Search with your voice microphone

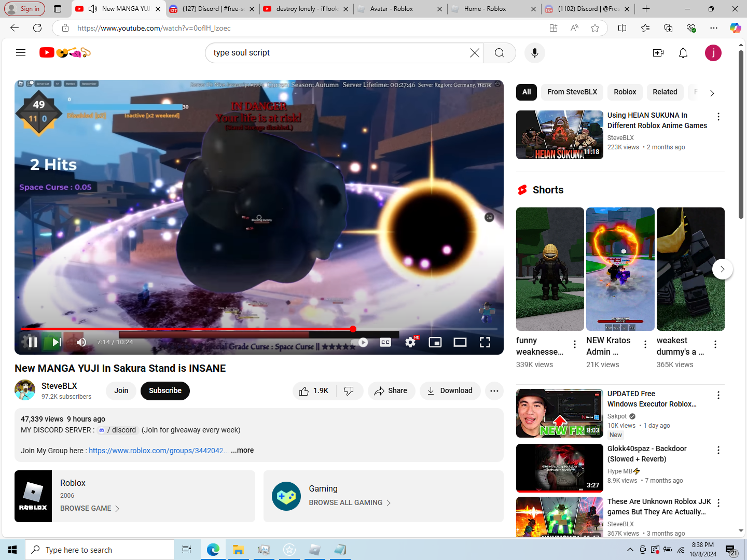click(x=534, y=53)
